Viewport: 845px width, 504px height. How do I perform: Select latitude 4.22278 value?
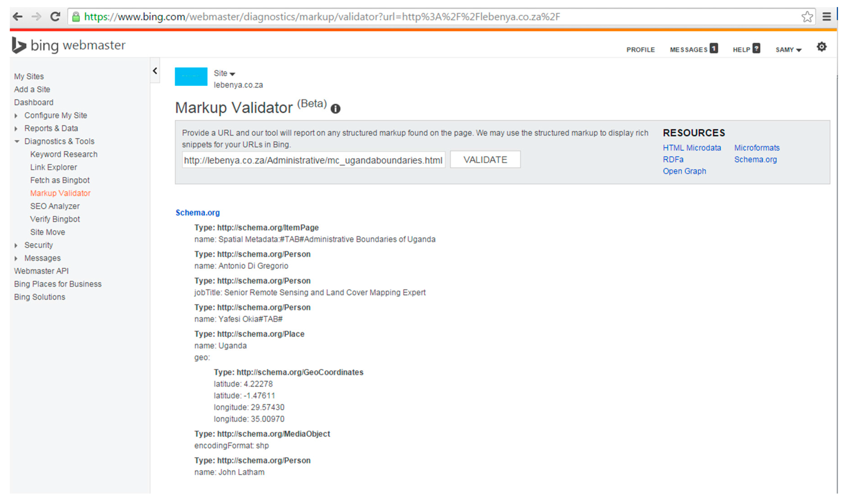pos(243,384)
